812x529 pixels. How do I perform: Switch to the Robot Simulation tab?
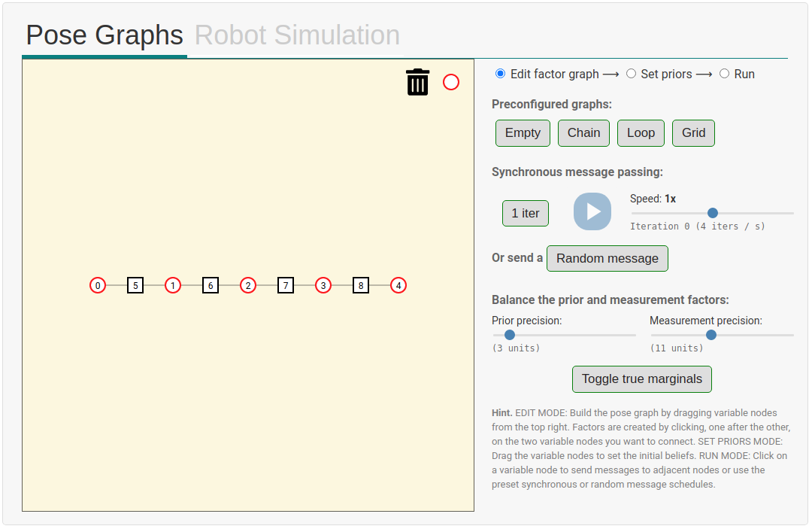click(297, 35)
